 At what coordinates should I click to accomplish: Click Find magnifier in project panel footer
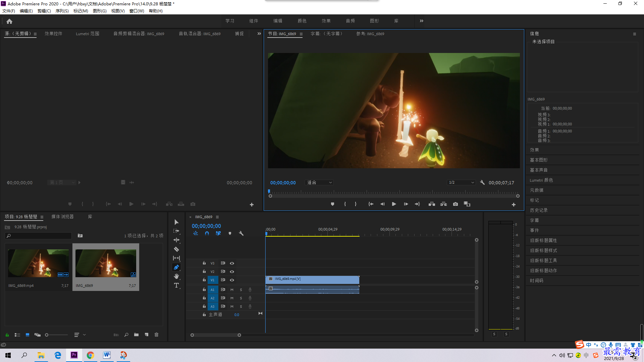pyautogui.click(x=126, y=335)
